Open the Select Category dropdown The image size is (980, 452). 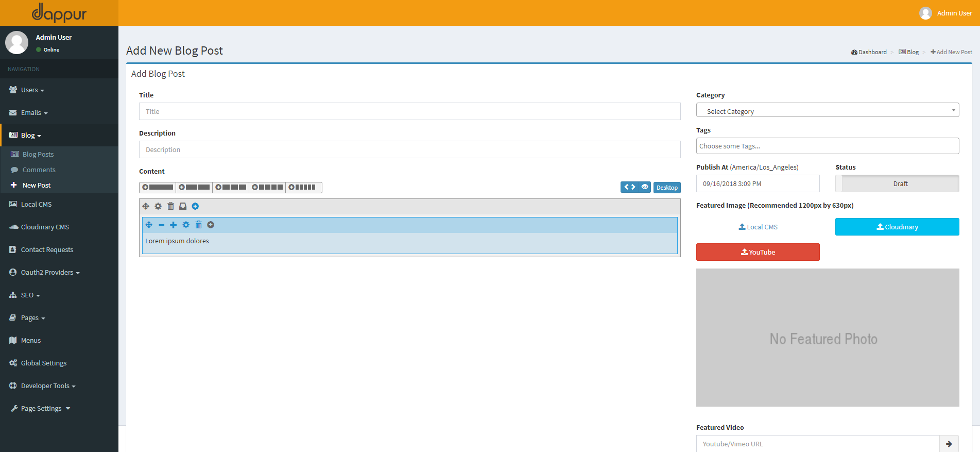[x=828, y=110]
